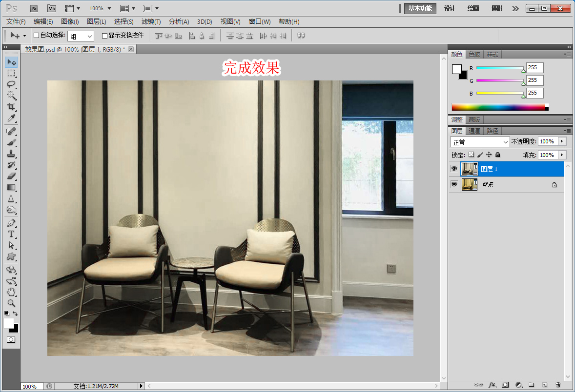Hide 图层 1 using its eye icon
The height and width of the screenshot is (392, 575).
(x=454, y=169)
